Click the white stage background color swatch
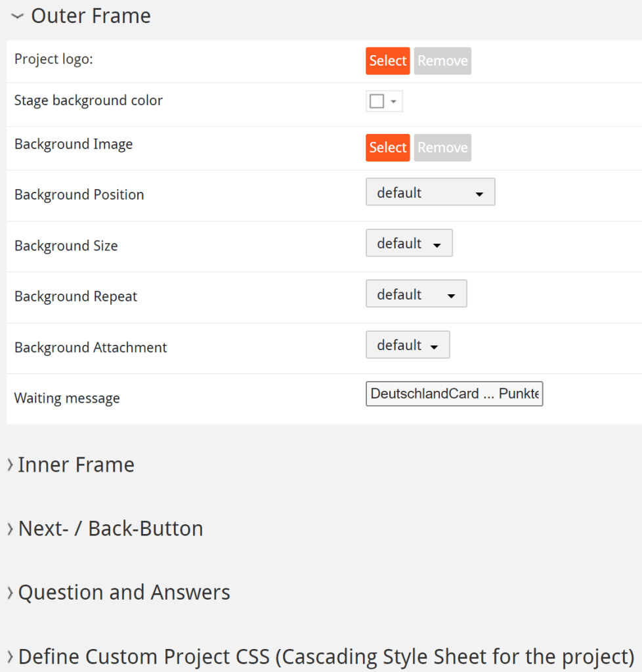The width and height of the screenshot is (642, 672). (x=377, y=102)
